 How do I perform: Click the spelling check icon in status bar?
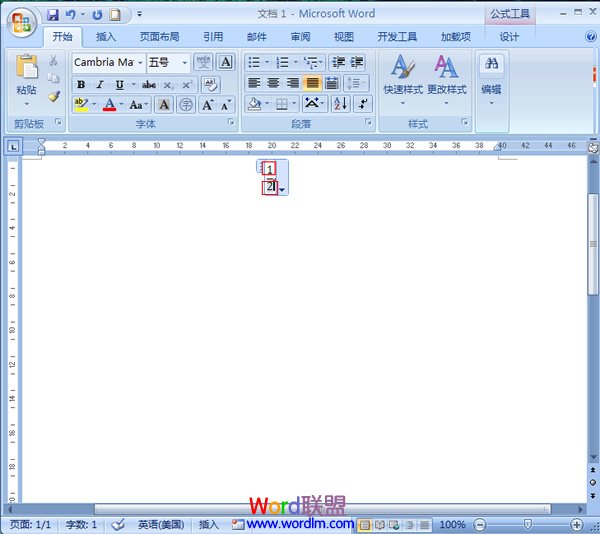click(118, 524)
